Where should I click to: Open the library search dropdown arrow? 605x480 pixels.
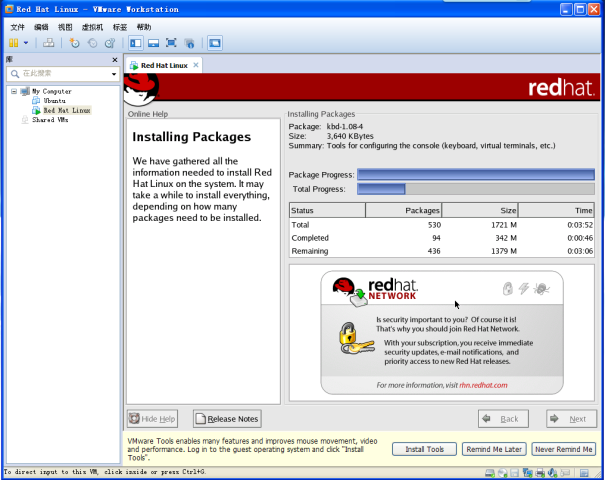click(114, 74)
